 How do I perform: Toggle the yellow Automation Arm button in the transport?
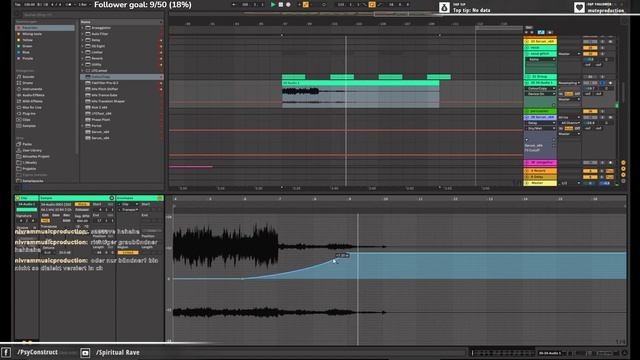(x=305, y=4)
